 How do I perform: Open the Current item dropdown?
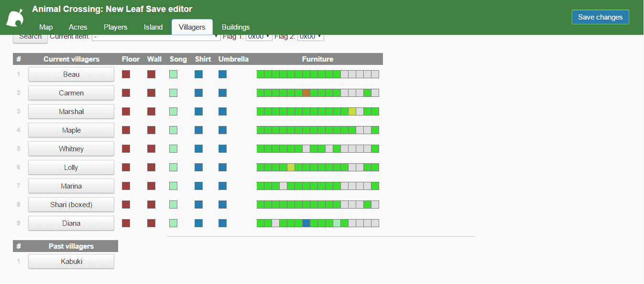click(x=156, y=37)
